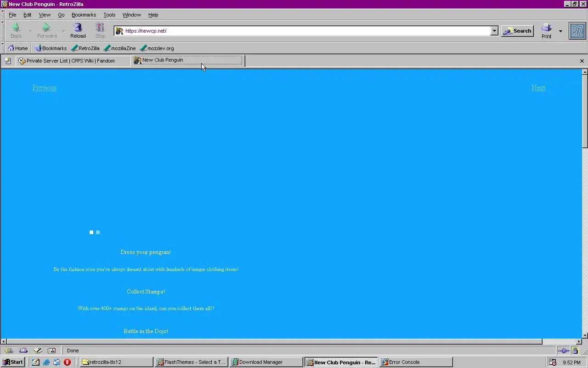
Task: Select the second carousel indicator square
Action: click(x=98, y=232)
